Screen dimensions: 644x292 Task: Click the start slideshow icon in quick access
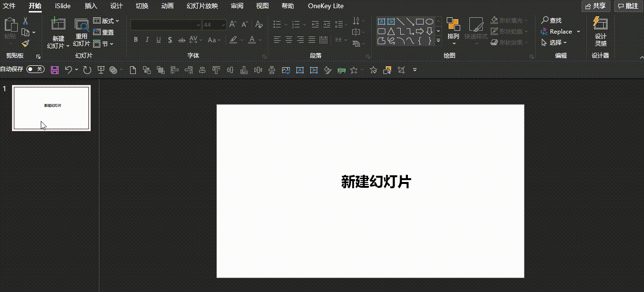pyautogui.click(x=101, y=70)
